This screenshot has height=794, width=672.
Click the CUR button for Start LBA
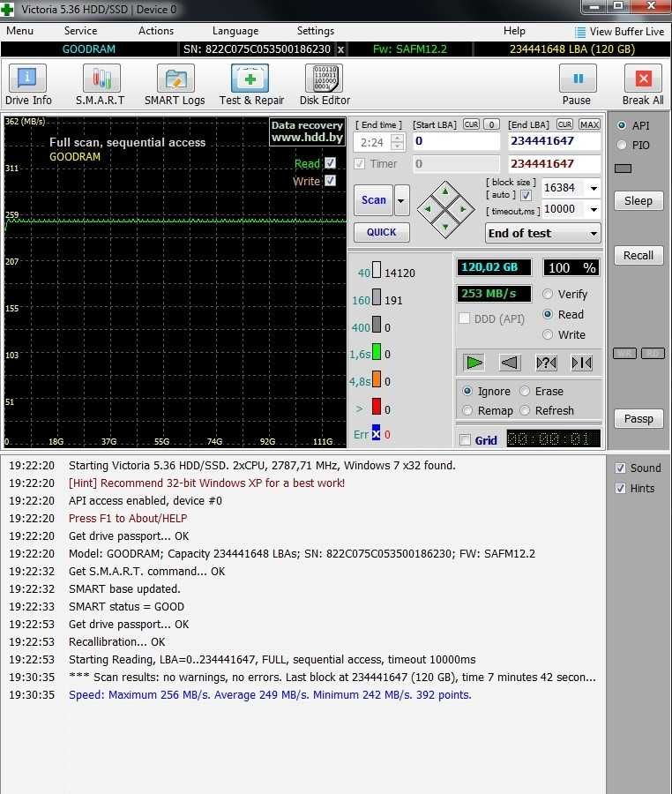pos(471,124)
